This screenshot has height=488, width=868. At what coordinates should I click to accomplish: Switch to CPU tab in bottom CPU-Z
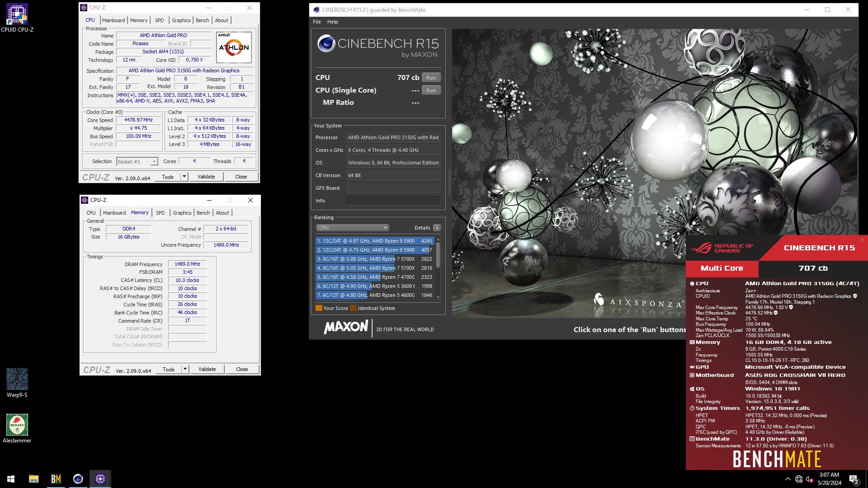91,213
